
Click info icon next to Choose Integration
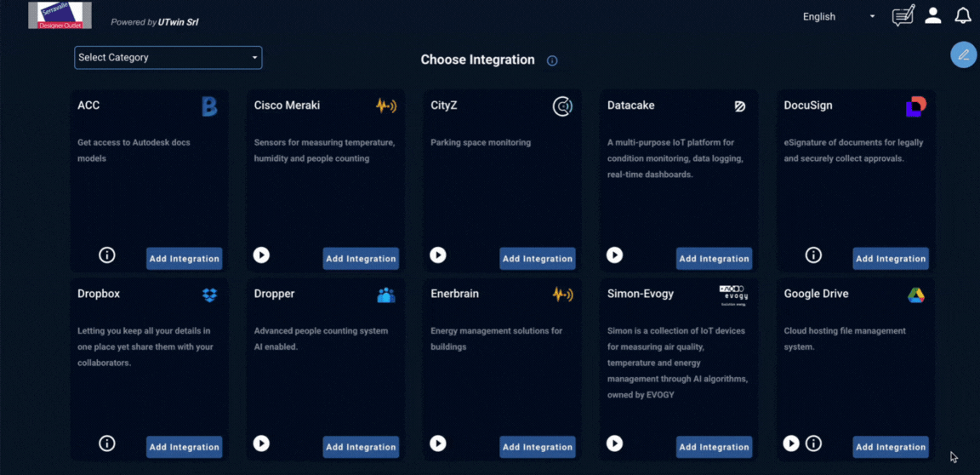552,60
